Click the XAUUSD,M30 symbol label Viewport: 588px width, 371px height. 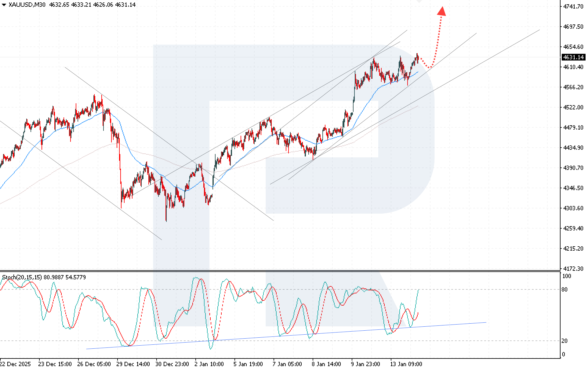coord(27,5)
